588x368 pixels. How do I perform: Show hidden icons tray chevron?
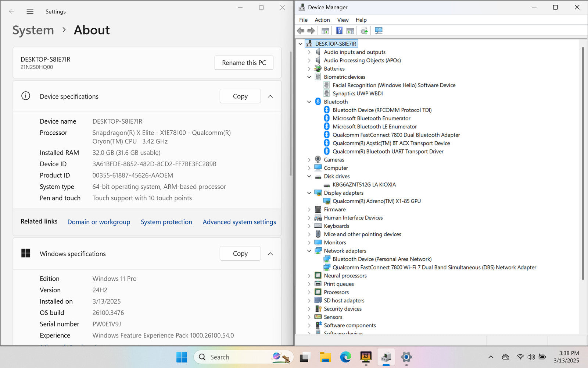pyautogui.click(x=491, y=357)
